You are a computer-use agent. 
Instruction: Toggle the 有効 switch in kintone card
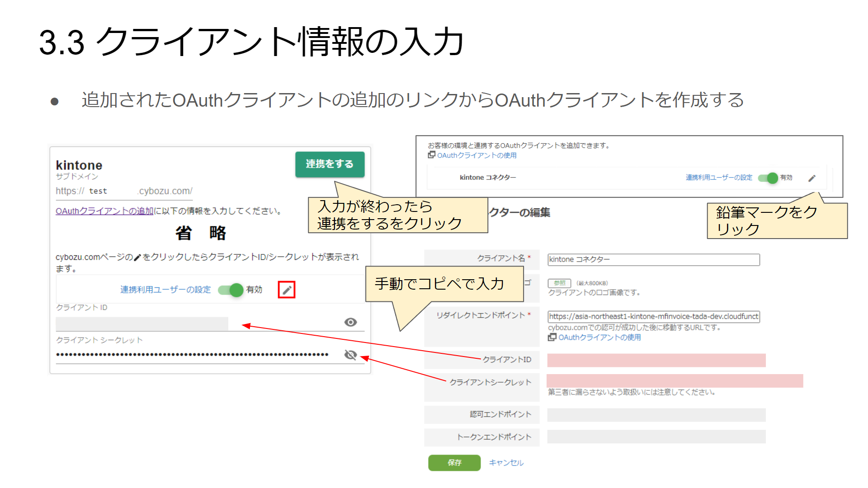[x=231, y=290]
